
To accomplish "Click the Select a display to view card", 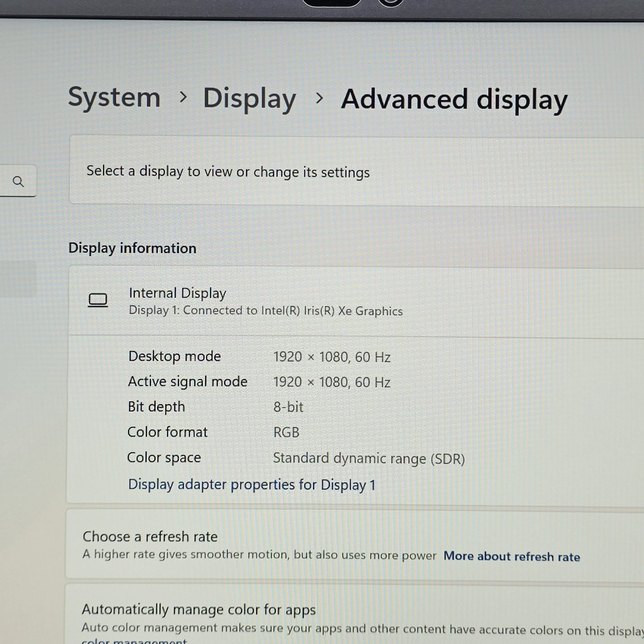I will click(357, 171).
